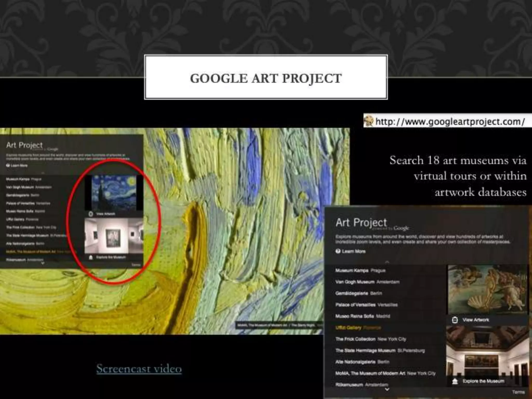532x399 pixels.
Task: Open the MoMA gallery room thumbnail in left panel
Action: click(114, 236)
